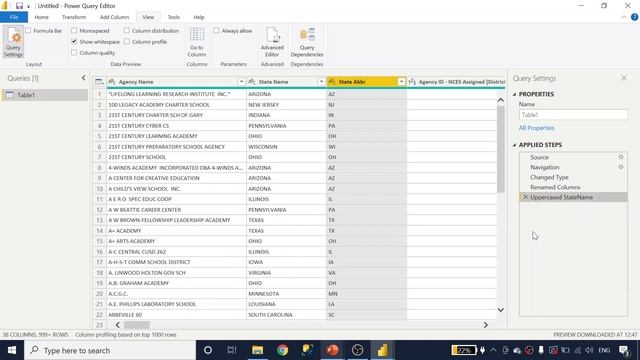The height and width of the screenshot is (360, 640).
Task: Click row 1 ARIZONA cell
Action: [x=286, y=94]
